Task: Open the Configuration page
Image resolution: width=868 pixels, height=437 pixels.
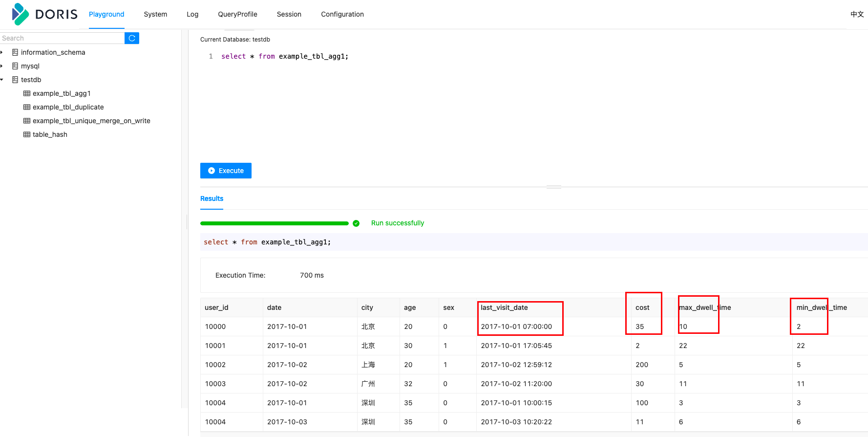Action: coord(342,14)
